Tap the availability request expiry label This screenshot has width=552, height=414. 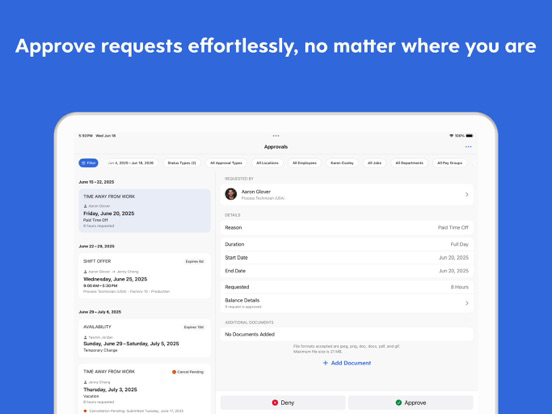tap(194, 327)
